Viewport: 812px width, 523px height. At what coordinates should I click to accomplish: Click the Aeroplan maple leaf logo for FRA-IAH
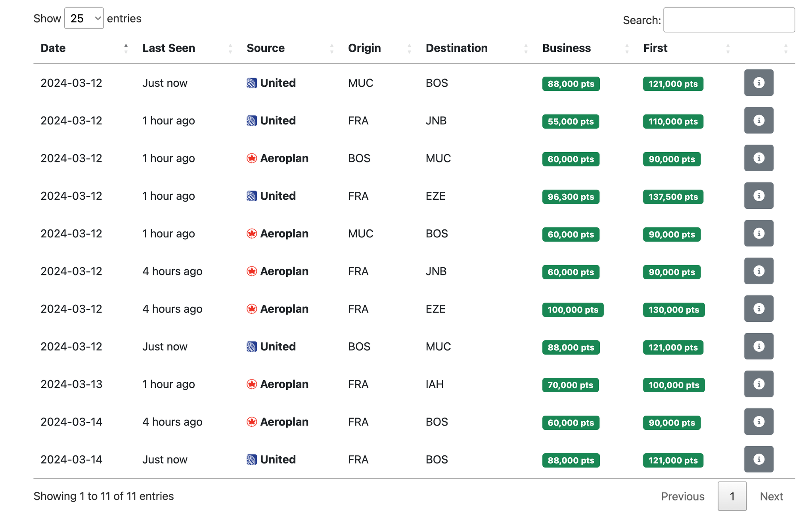(x=251, y=384)
